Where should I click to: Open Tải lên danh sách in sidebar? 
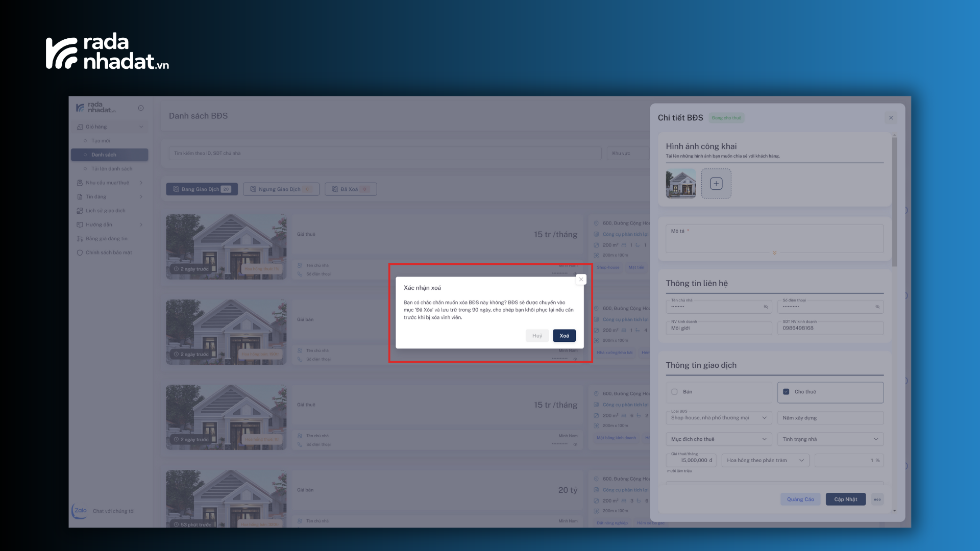pos(112,169)
